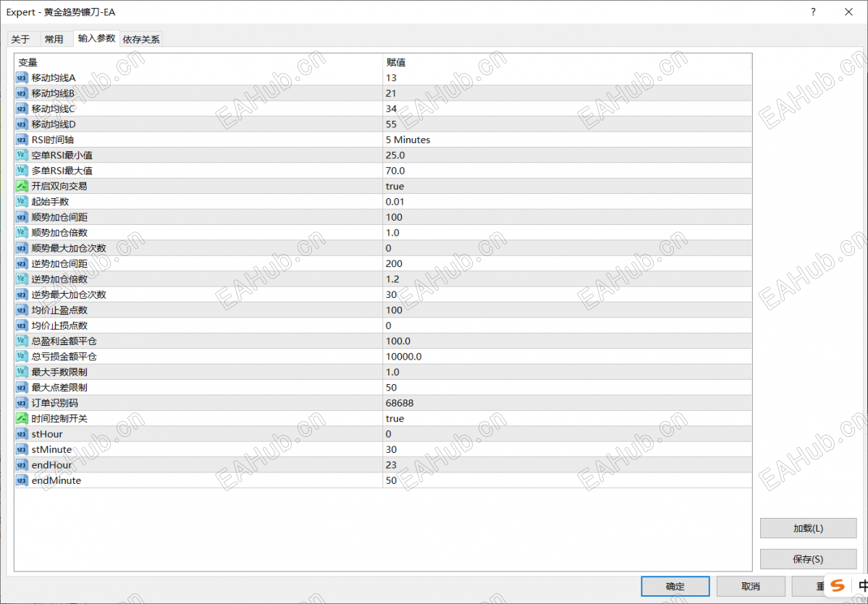Click the icon beside 起始手数 variable

[x=22, y=201]
